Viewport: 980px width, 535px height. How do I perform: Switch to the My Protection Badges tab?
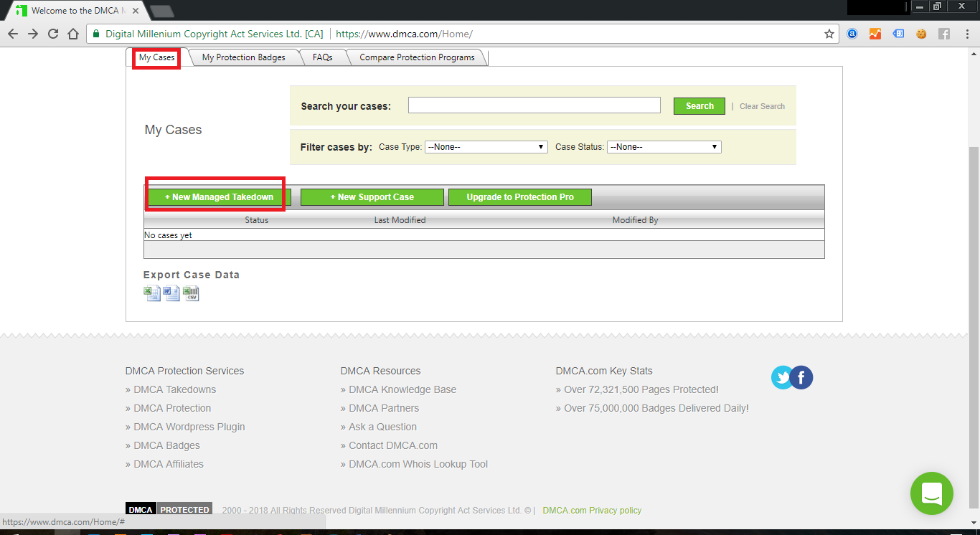pyautogui.click(x=245, y=57)
